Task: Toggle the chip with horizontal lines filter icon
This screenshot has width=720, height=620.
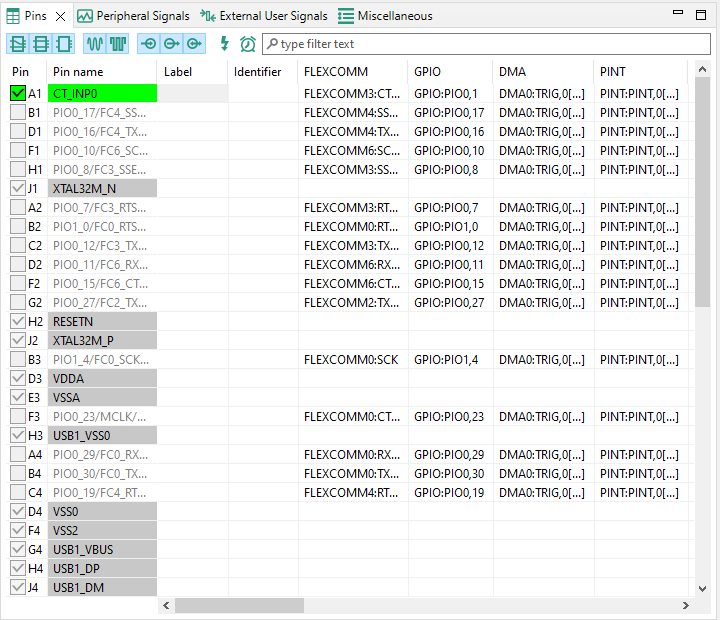Action: 41,44
